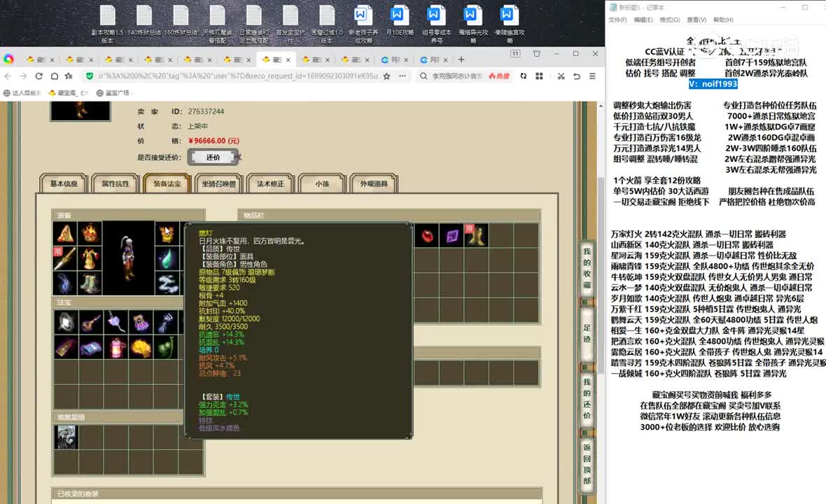
Task: Switch to the 基本信息 tab
Action: coord(64,184)
